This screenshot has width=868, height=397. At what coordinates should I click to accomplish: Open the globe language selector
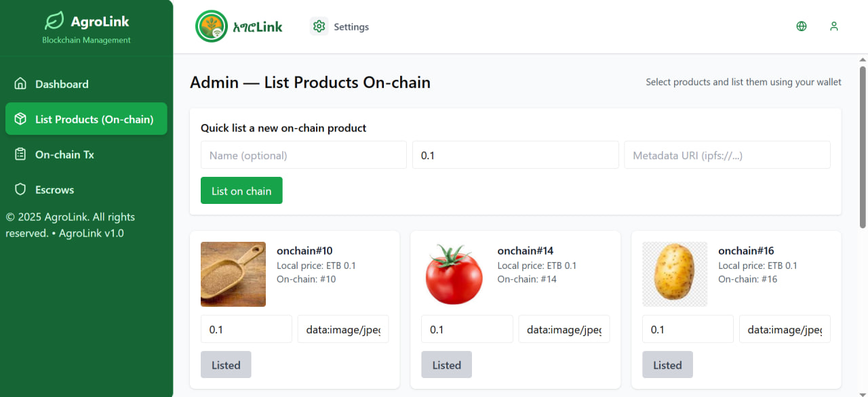[x=802, y=26]
